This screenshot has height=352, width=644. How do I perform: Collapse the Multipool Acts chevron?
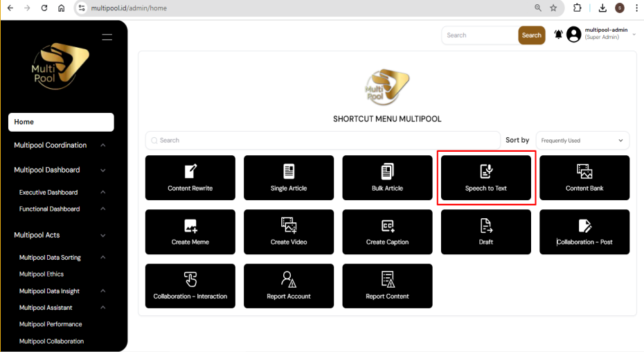point(103,235)
